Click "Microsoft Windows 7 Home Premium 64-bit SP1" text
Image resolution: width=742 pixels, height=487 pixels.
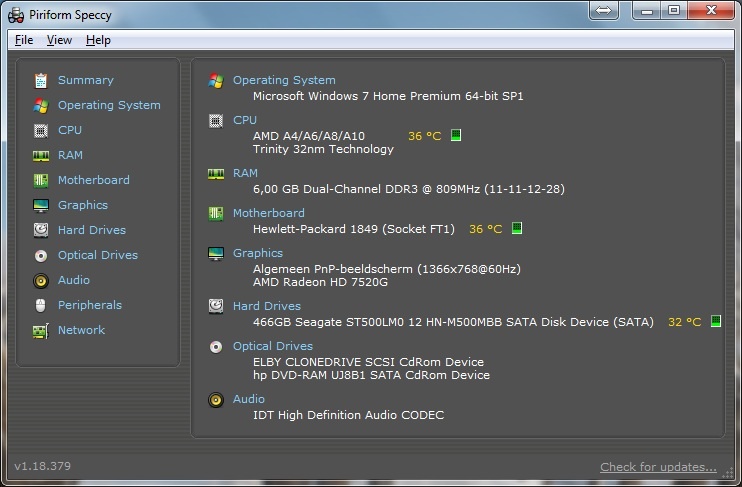coord(388,96)
